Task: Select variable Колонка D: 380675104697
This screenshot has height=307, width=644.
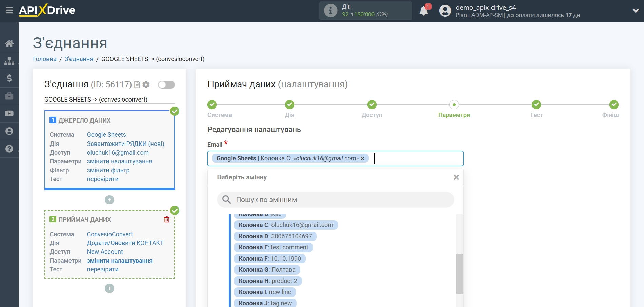Action: 275,236
